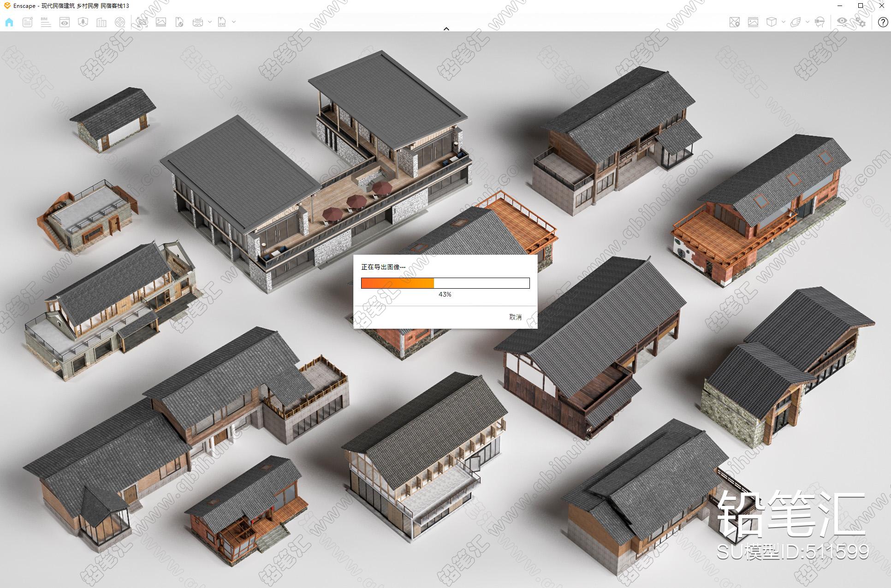Click the 360 panorama render icon
The height and width of the screenshot is (588, 891).
tap(198, 22)
